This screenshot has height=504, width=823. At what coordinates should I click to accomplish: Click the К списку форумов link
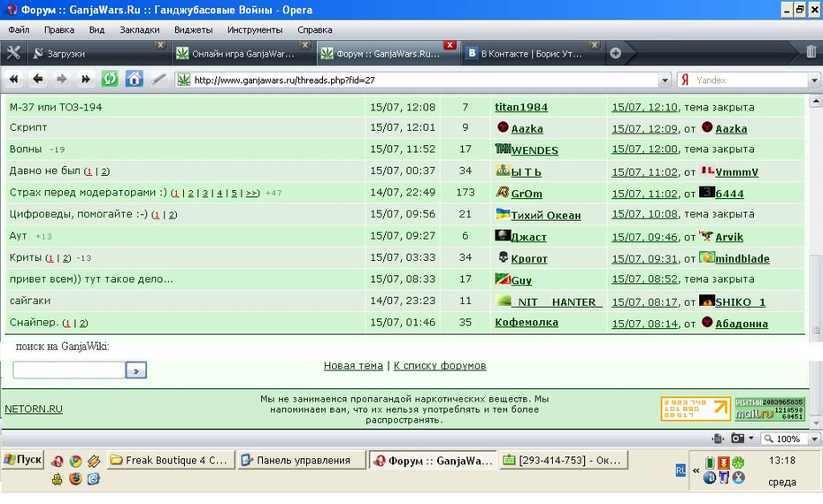440,365
